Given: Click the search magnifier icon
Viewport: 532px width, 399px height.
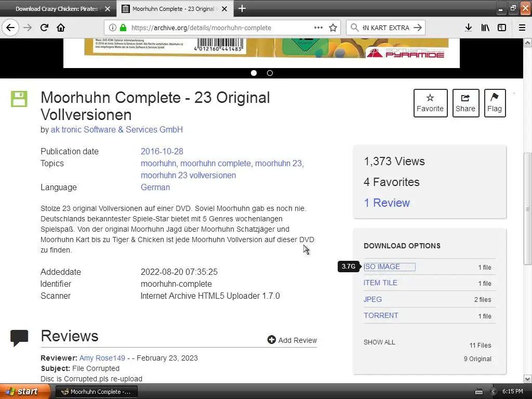Looking at the screenshot, I should point(354,28).
